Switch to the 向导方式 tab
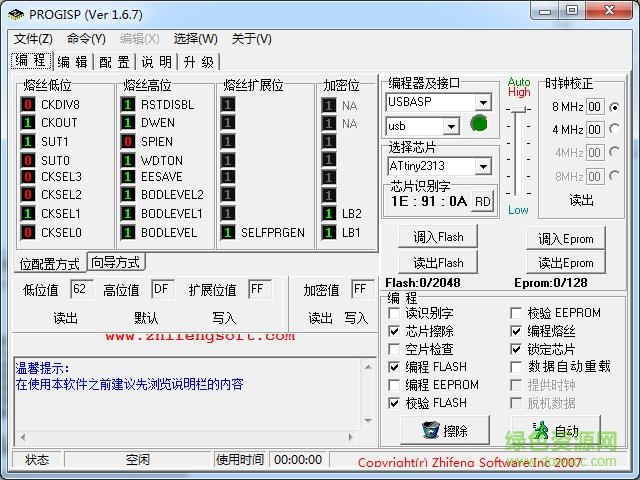640x480 pixels. pyautogui.click(x=115, y=263)
